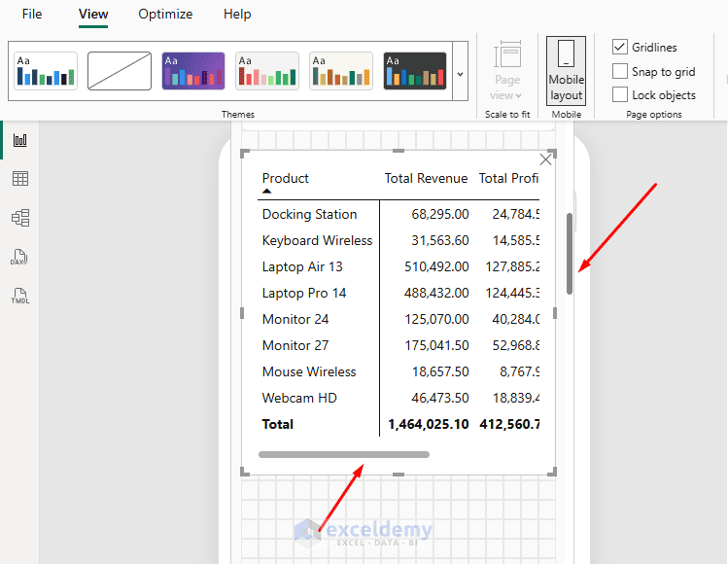Open the Table view icon in sidebar
This screenshot has width=728, height=564.
(x=20, y=178)
